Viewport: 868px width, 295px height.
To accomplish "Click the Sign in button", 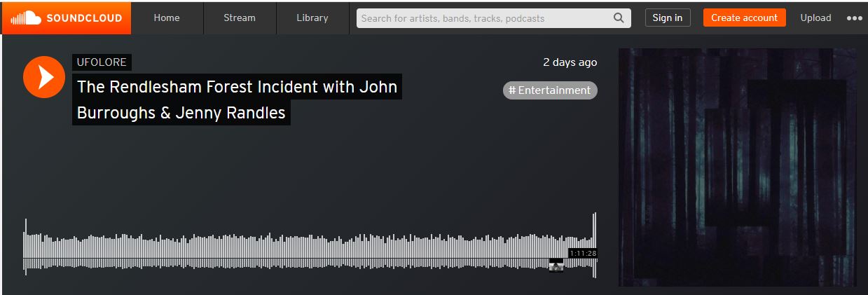I will click(x=667, y=18).
